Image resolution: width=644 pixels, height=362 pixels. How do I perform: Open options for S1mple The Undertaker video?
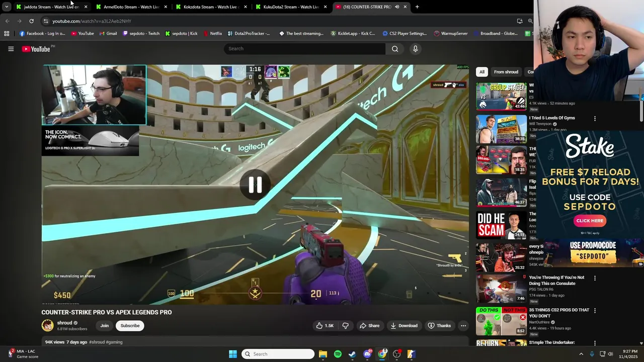595,343
